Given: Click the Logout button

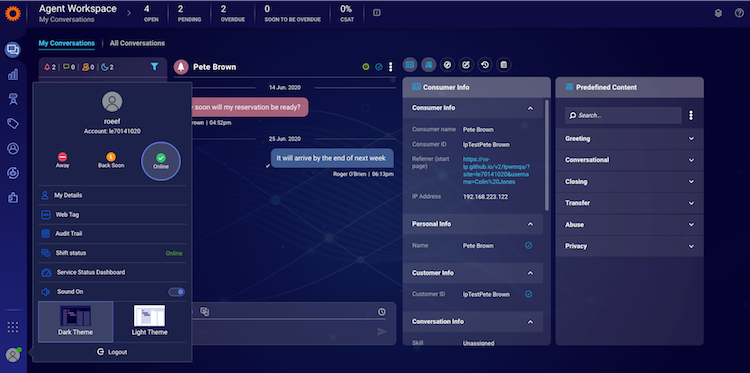Looking at the screenshot, I should tap(112, 352).
